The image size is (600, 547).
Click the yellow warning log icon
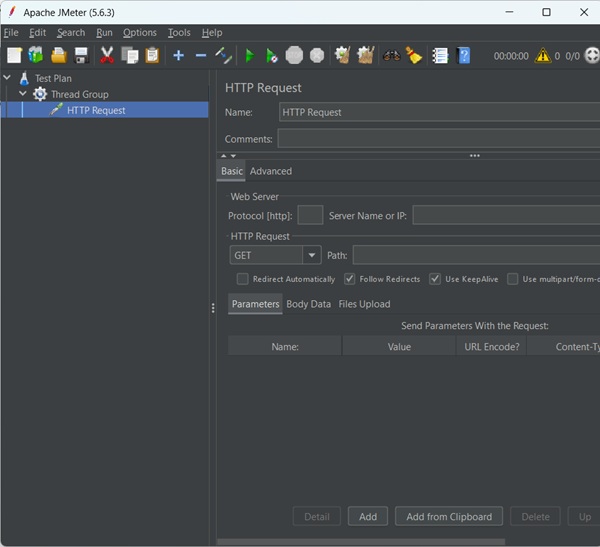[x=543, y=56]
